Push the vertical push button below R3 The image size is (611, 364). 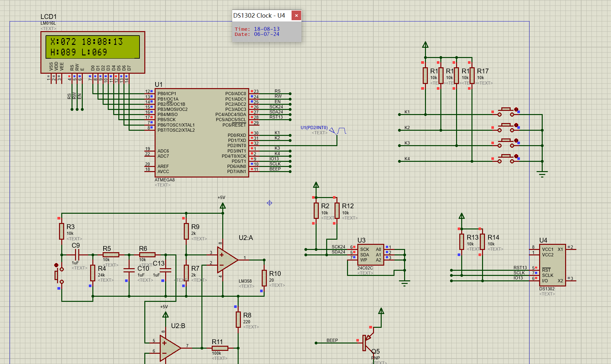(x=59, y=275)
